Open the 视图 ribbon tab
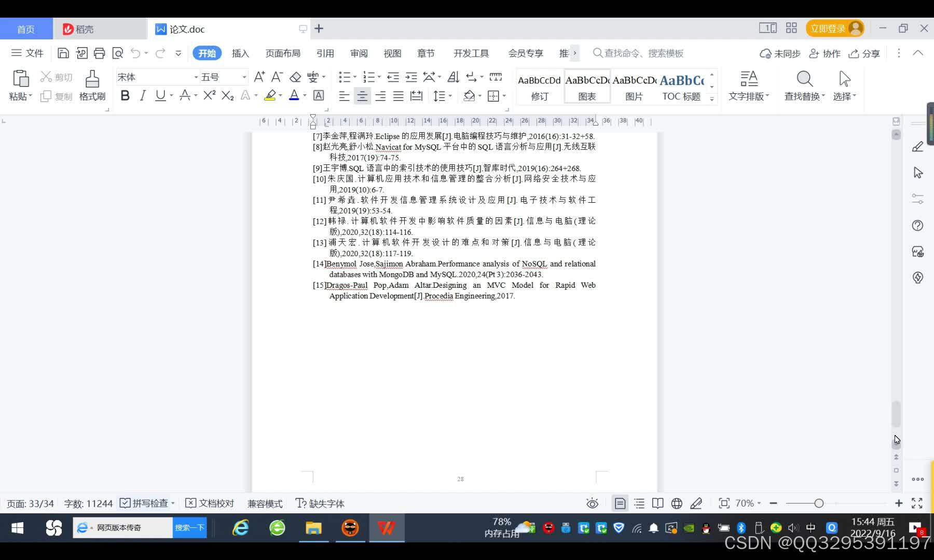 392,53
